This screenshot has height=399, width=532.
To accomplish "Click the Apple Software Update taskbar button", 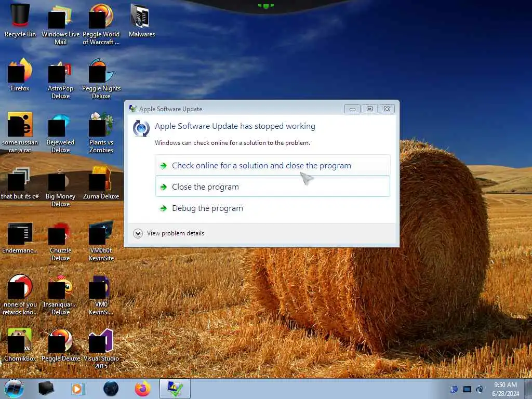I will pos(175,389).
